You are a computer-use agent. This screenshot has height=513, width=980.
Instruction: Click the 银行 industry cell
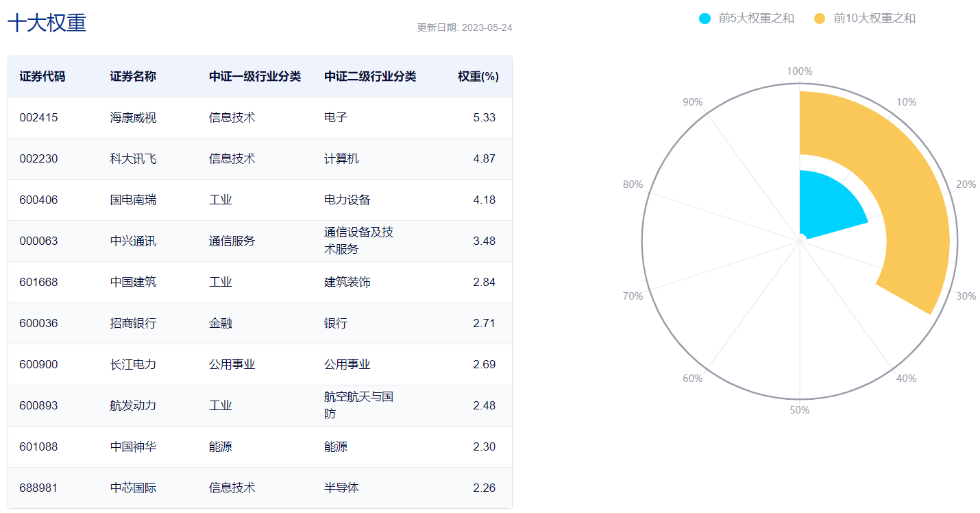point(335,324)
